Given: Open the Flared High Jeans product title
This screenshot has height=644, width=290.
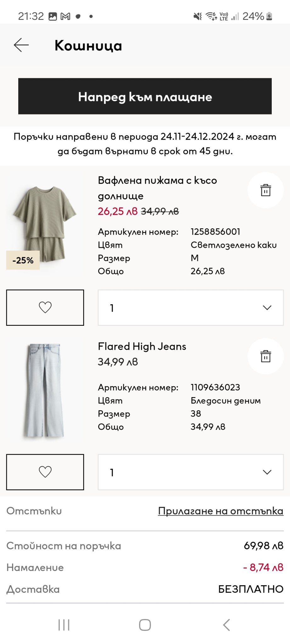Looking at the screenshot, I should tap(142, 346).
